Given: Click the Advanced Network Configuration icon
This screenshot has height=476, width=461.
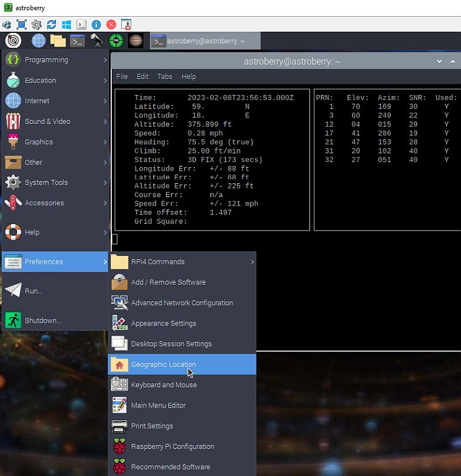Looking at the screenshot, I should click(119, 303).
